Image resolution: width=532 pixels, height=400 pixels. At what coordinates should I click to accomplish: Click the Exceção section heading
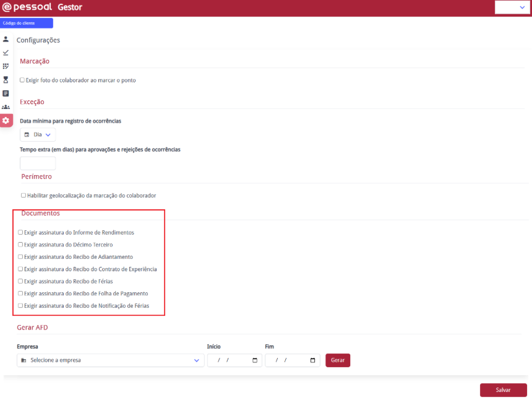coord(32,102)
